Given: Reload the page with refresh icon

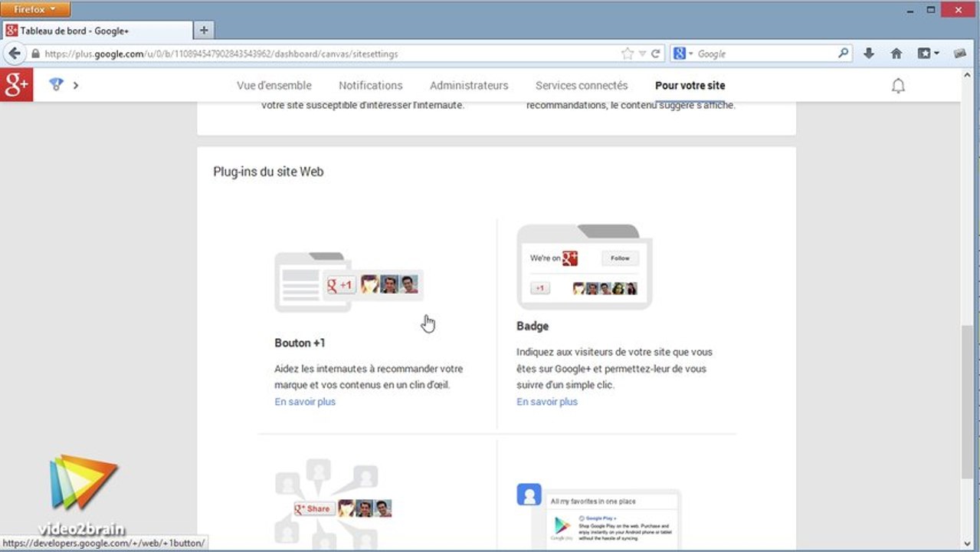Looking at the screenshot, I should pos(656,54).
